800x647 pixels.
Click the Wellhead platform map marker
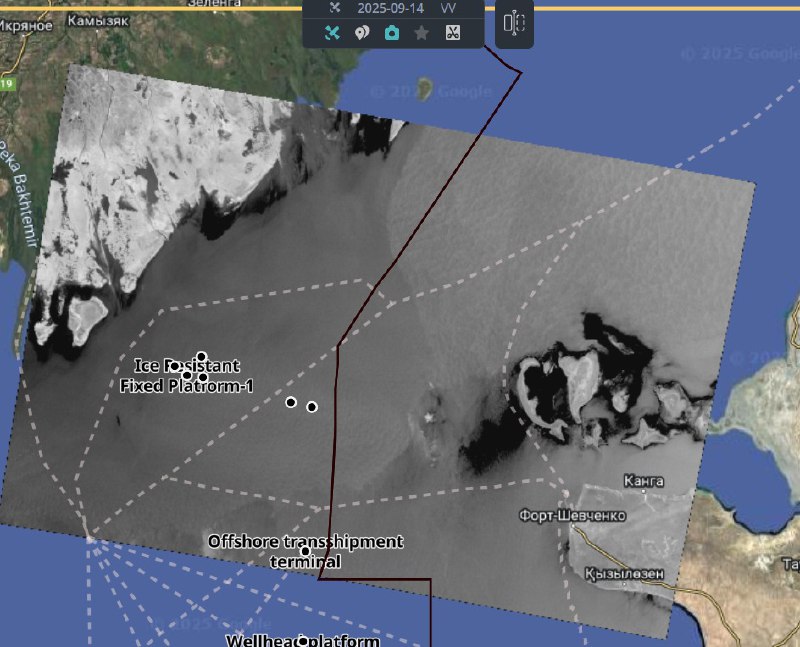tap(302, 640)
